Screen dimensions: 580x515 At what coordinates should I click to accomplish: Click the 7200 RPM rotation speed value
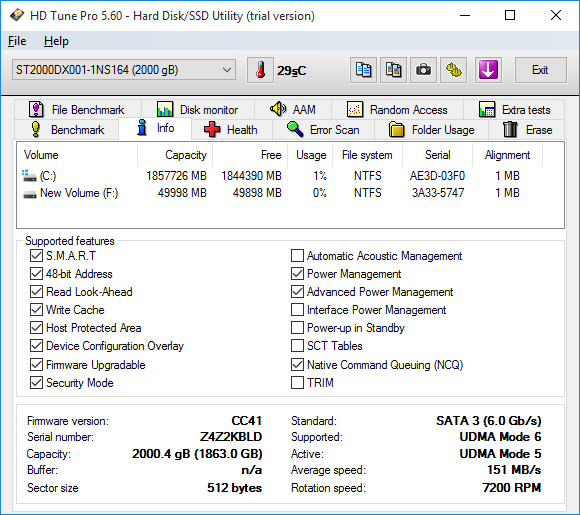(512, 488)
